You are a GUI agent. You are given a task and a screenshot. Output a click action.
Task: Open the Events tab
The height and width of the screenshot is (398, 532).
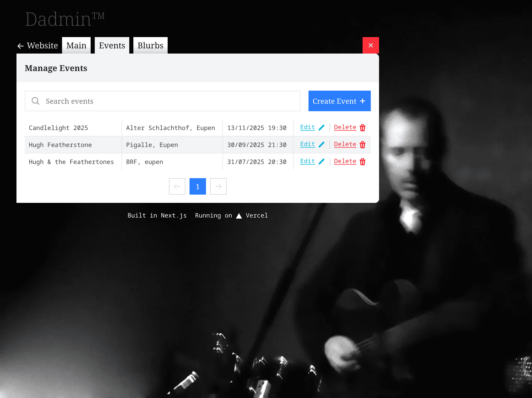(x=112, y=46)
